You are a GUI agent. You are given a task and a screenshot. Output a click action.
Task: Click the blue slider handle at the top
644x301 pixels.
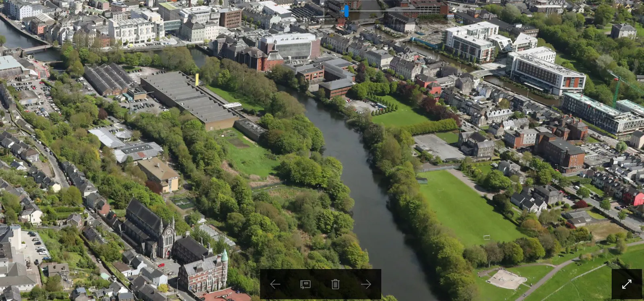coord(346,11)
